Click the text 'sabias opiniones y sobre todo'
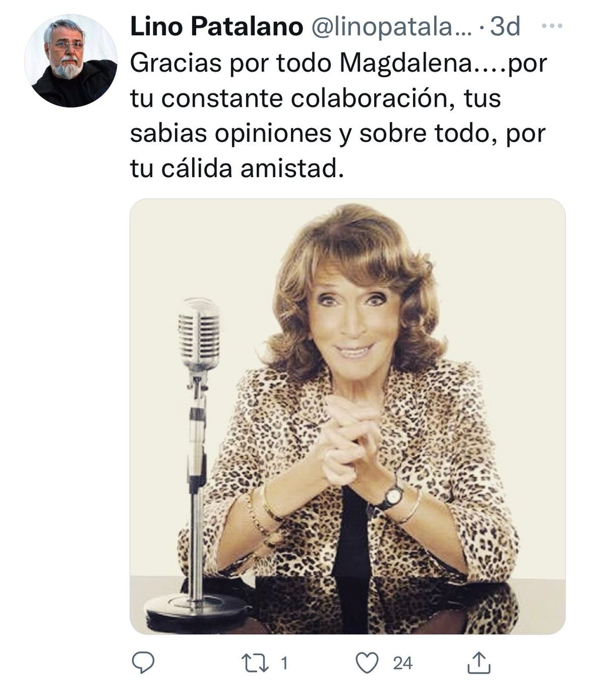 [311, 134]
